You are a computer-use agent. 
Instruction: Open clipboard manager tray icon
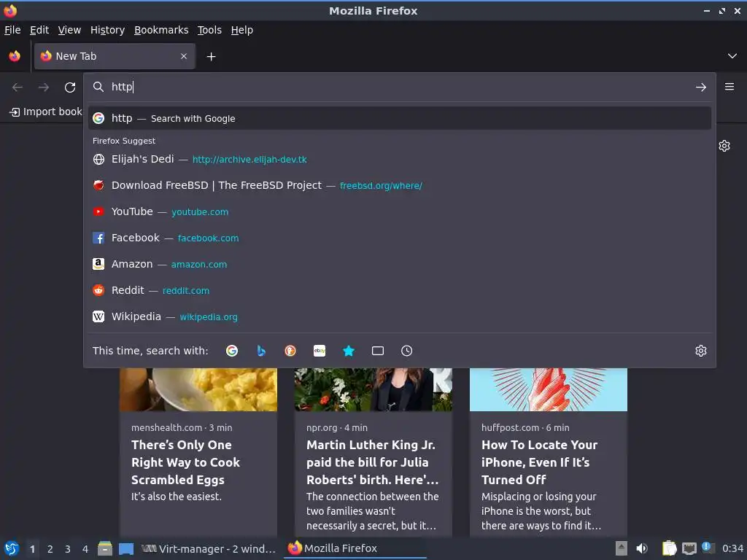coord(670,548)
